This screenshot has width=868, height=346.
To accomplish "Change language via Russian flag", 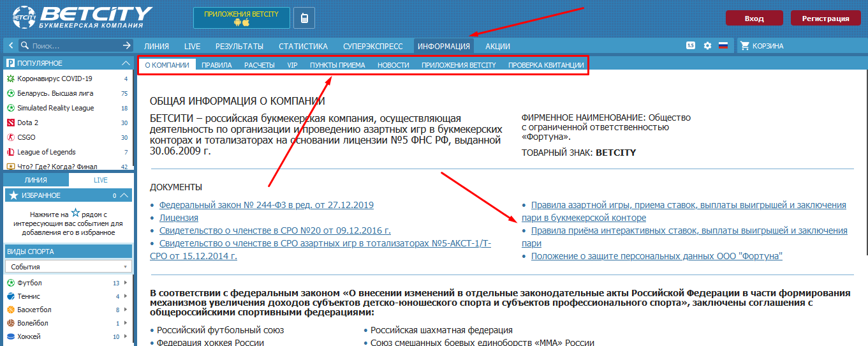I will [723, 45].
